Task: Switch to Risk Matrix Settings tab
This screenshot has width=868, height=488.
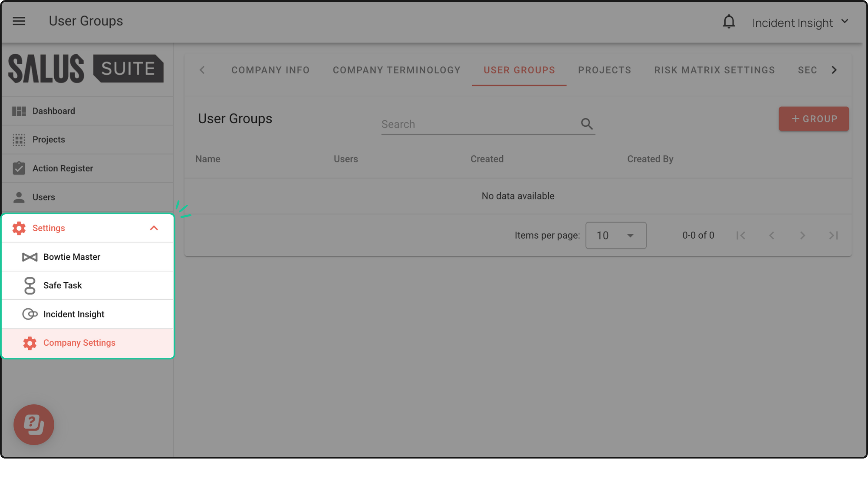Action: coord(714,70)
